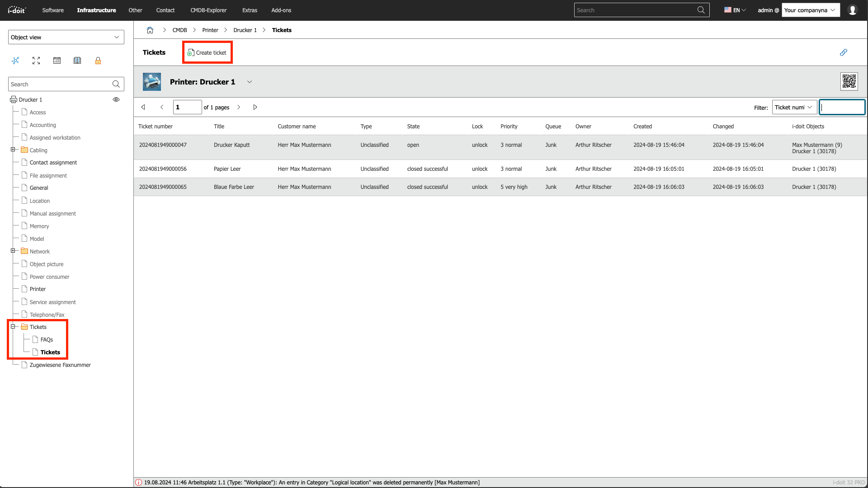
Task: Click the user profile avatar icon
Action: [x=853, y=10]
